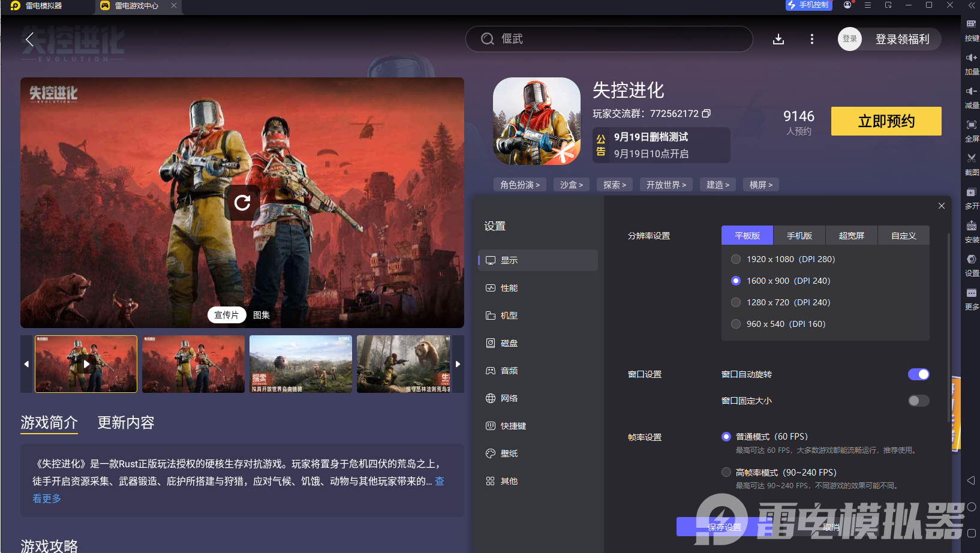Open the 磁盘 settings section
Screen dimensions: 980x553
(538, 343)
